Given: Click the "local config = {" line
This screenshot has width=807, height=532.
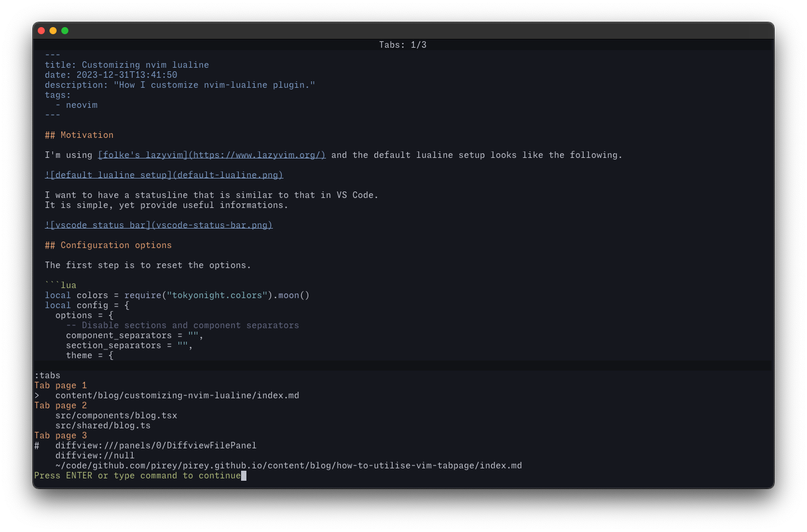Looking at the screenshot, I should pos(87,305).
